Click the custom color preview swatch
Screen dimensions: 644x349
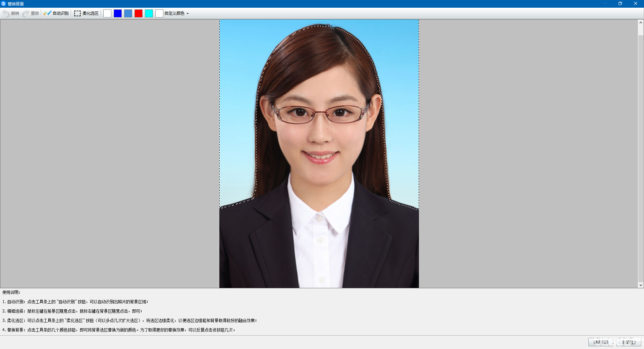coord(159,13)
